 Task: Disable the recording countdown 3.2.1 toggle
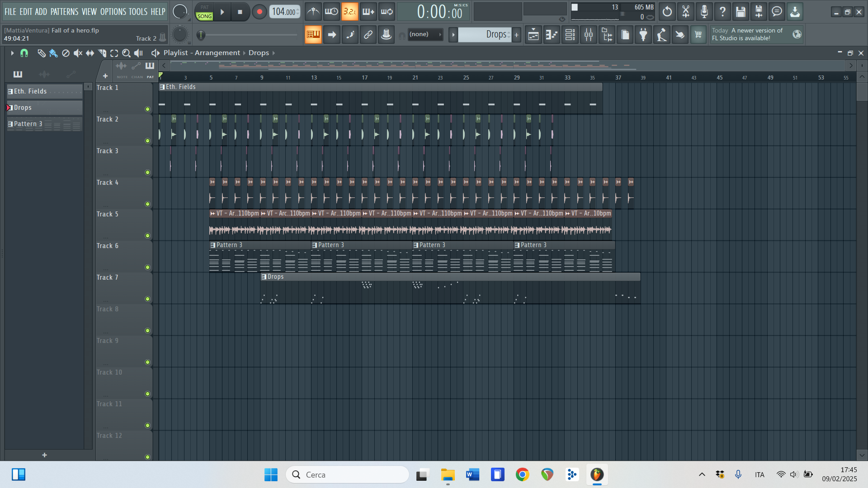tap(350, 11)
